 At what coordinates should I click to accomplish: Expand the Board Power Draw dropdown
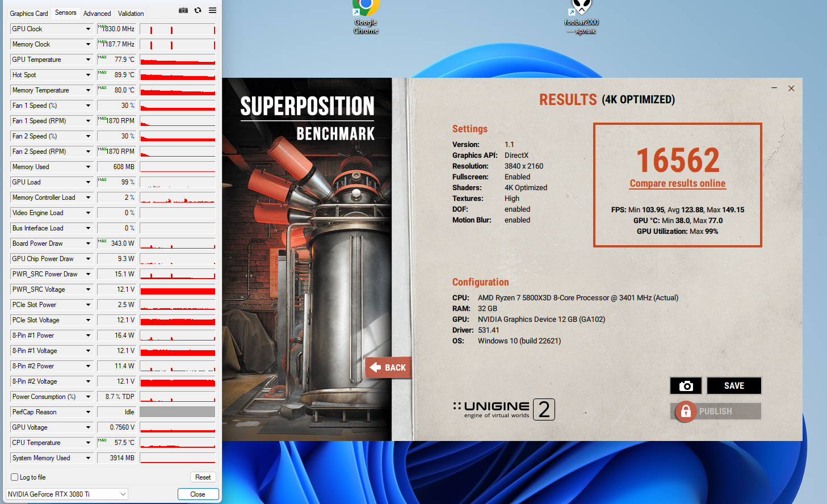click(x=88, y=243)
